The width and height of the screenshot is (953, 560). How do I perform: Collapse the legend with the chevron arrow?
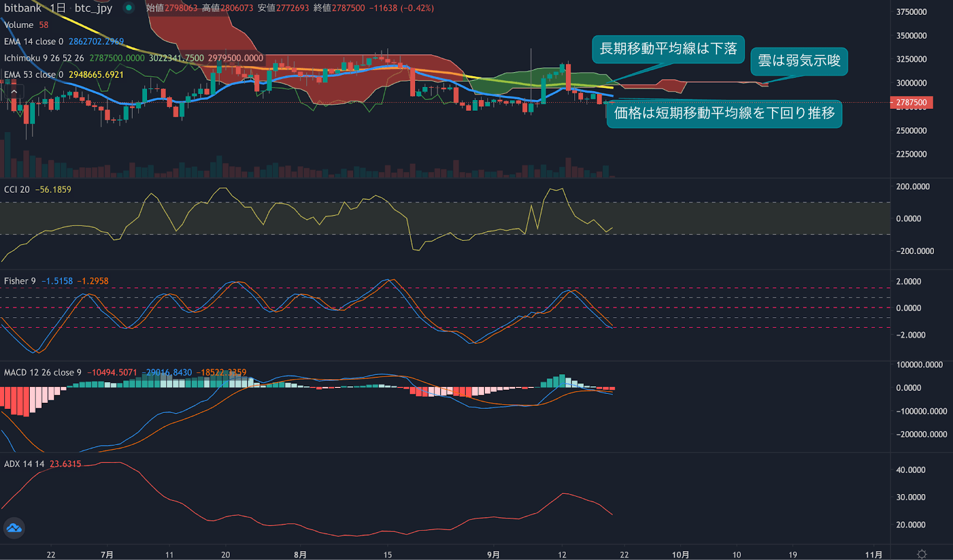point(14,92)
